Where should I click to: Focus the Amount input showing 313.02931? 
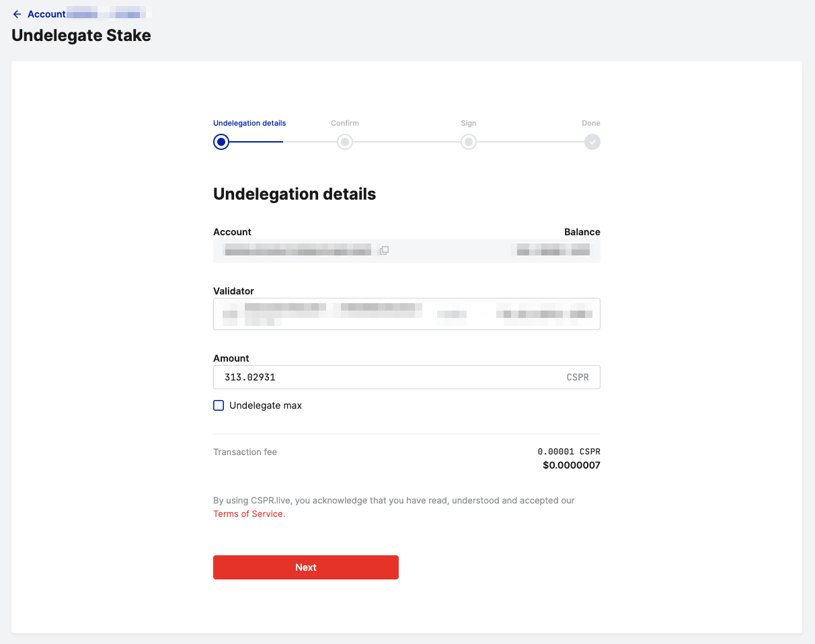point(390,377)
